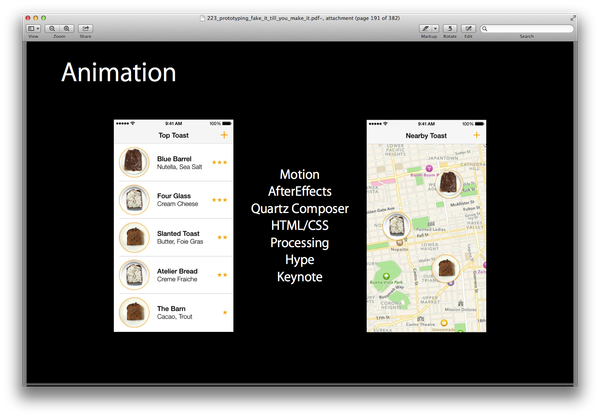
Task: Click the Atelier Bread thumbnail image
Action: pyautogui.click(x=133, y=275)
